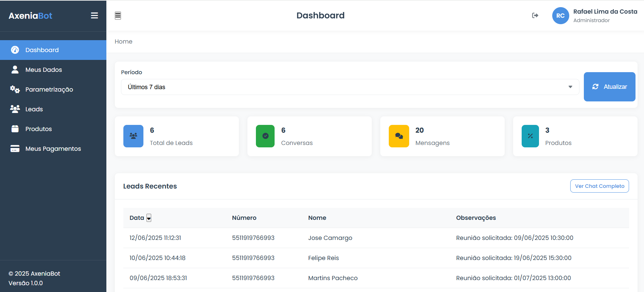The image size is (644, 292).
Task: Click the Felipe Reis name cell
Action: click(x=324, y=258)
